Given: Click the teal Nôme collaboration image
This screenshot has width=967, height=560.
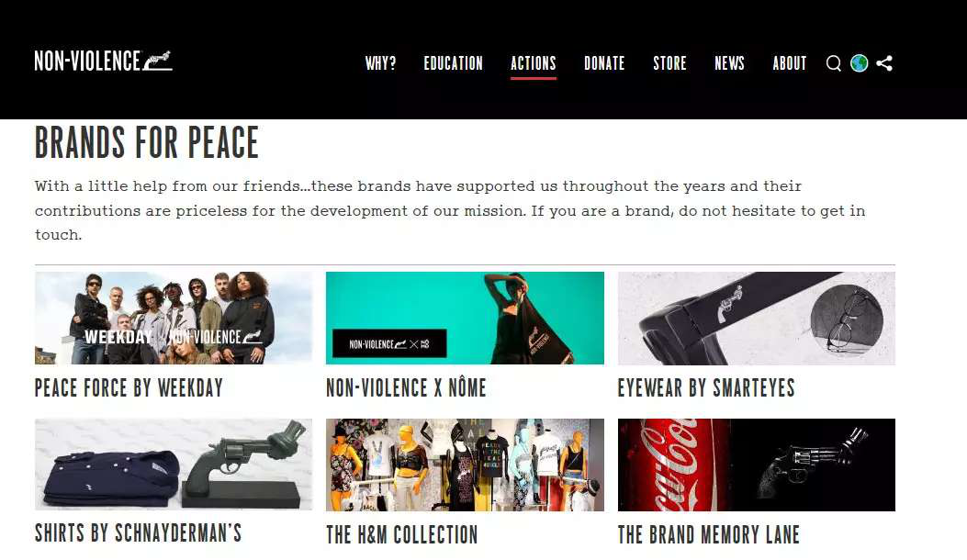Looking at the screenshot, I should (x=465, y=319).
